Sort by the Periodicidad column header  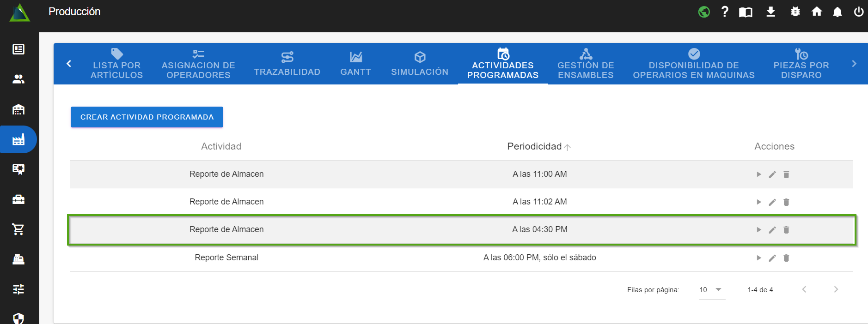coord(534,146)
